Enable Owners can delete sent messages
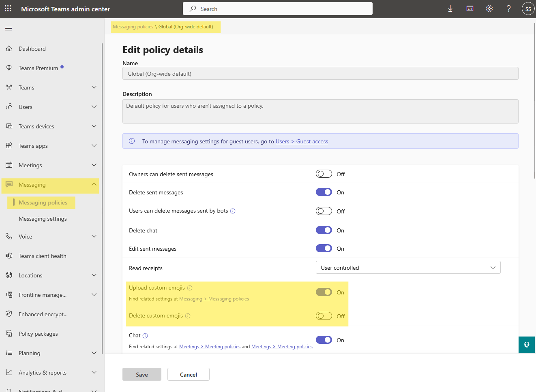This screenshot has width=536, height=392. coord(324,174)
